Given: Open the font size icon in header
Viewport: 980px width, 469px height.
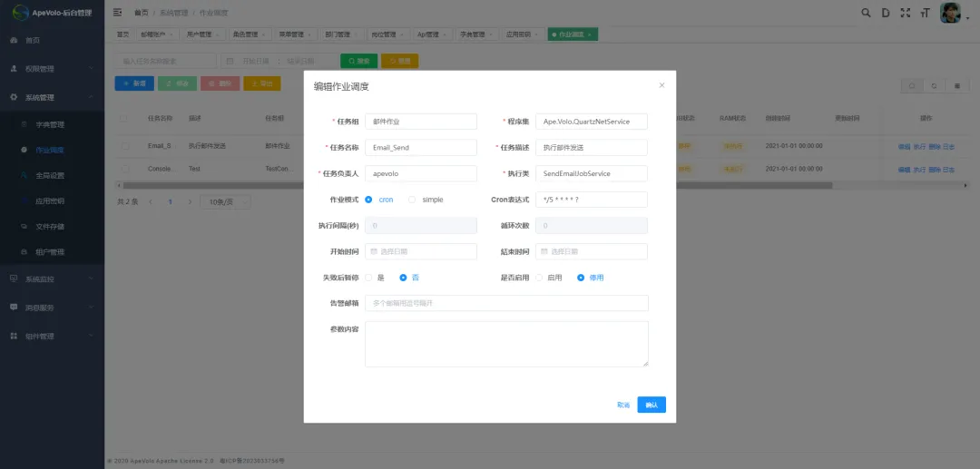Looking at the screenshot, I should pos(925,13).
